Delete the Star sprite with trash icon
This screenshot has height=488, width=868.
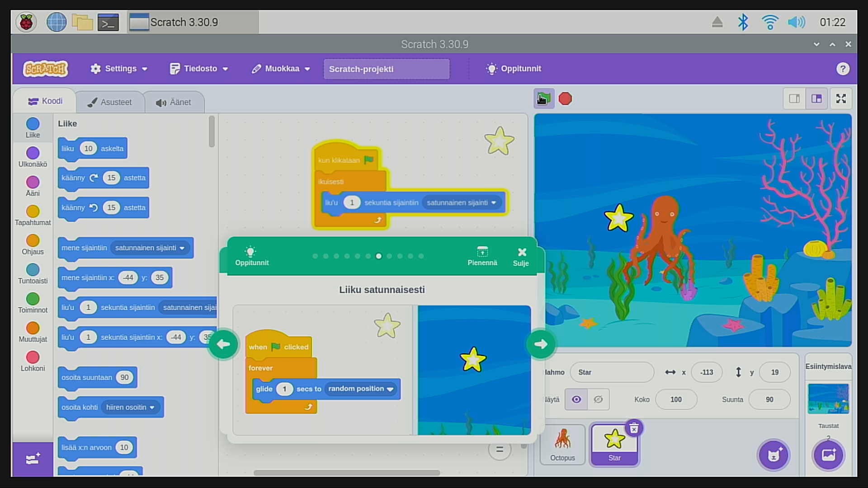pos(634,428)
